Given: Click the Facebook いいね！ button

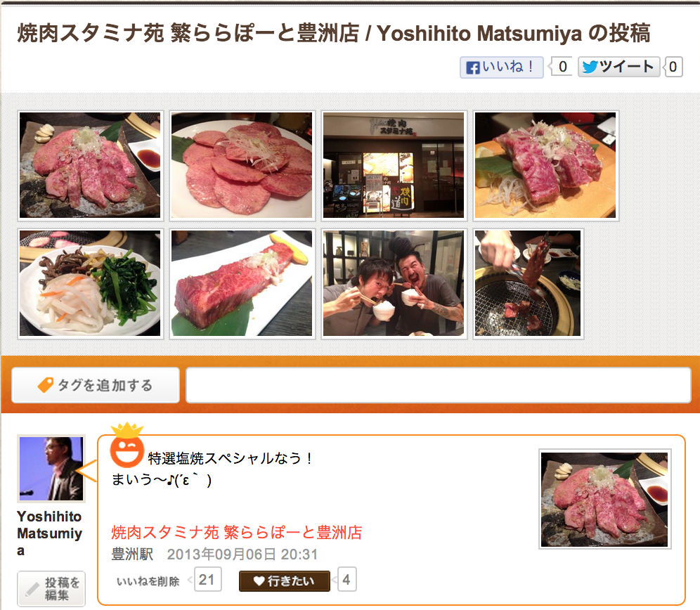Looking at the screenshot, I should click(x=501, y=67).
